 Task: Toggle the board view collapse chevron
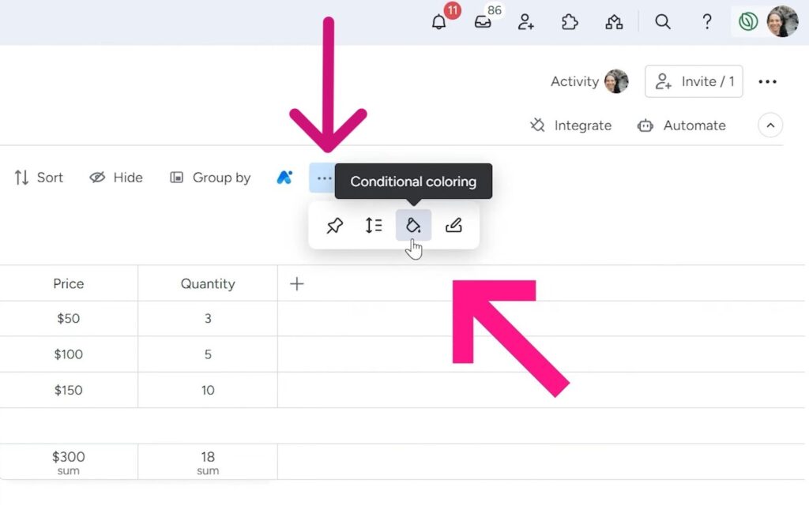[x=770, y=125]
